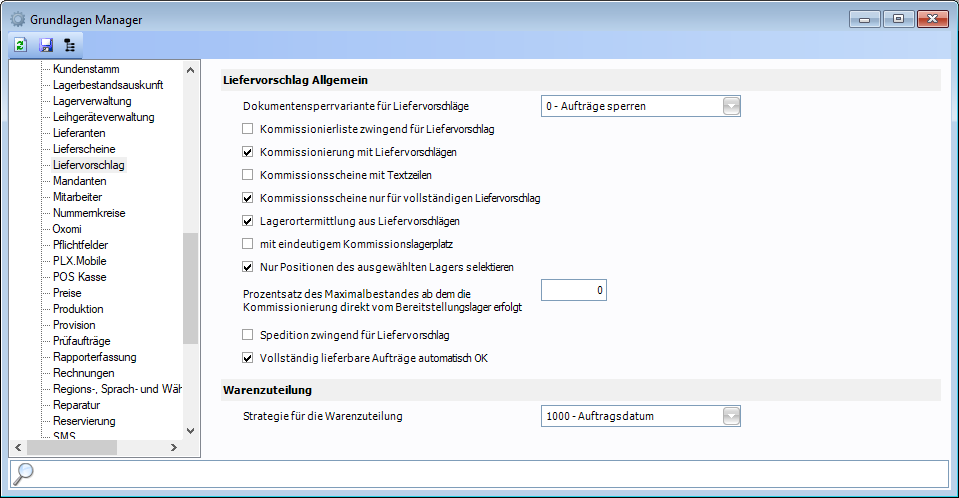Select Lieferscheine in the navigation tree
The image size is (959, 498).
pos(84,149)
